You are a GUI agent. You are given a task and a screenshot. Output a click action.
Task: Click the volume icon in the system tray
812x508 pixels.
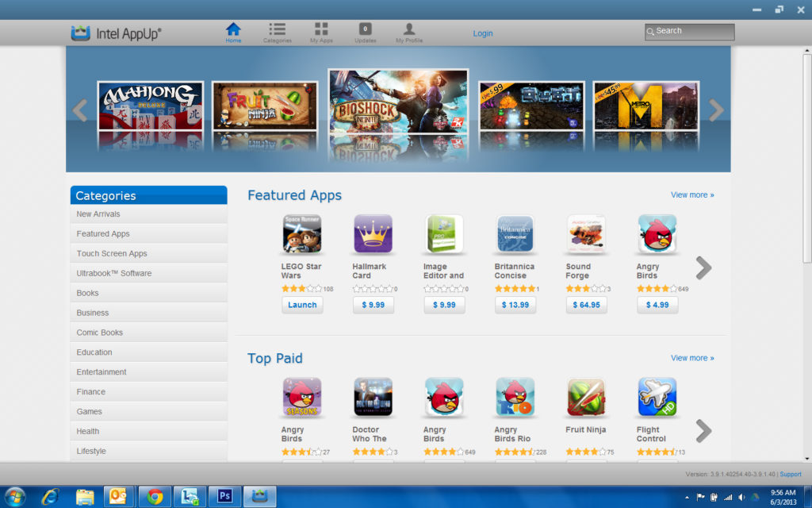[x=741, y=498]
